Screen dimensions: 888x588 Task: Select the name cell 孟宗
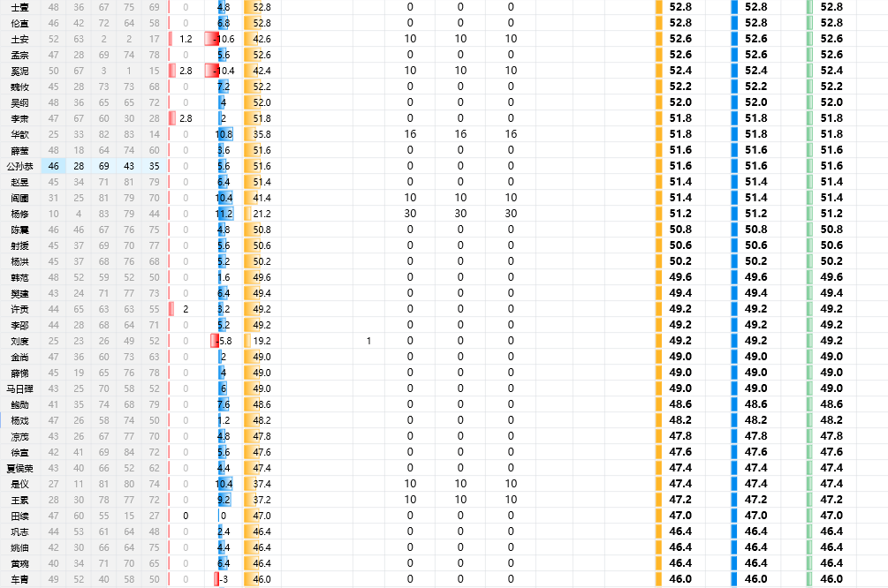pos(19,55)
